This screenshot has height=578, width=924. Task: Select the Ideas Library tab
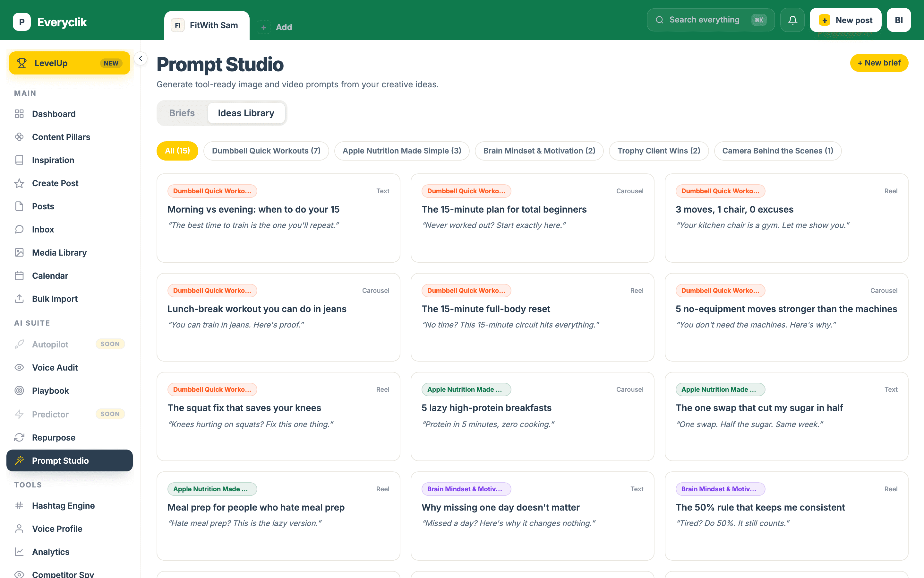(246, 113)
